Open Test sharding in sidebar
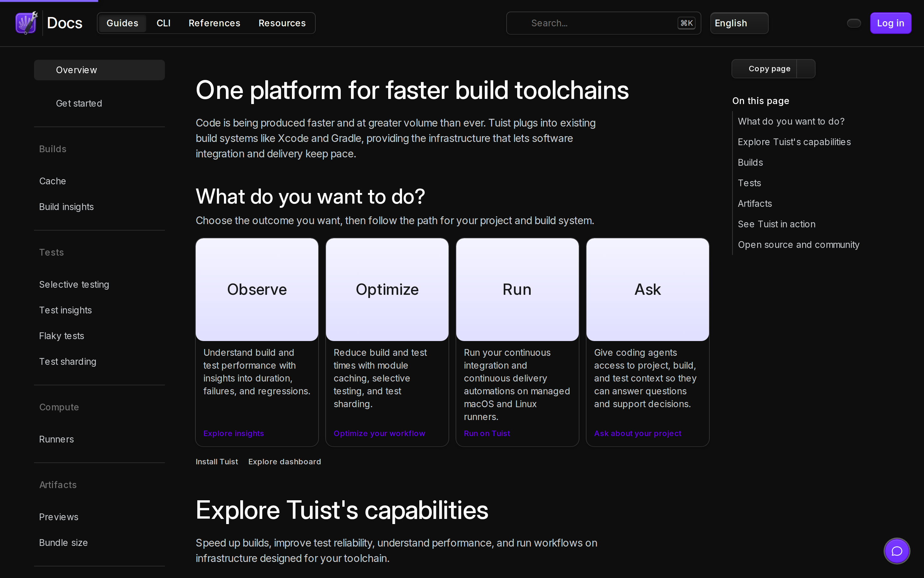This screenshot has height=578, width=924. [x=68, y=361]
